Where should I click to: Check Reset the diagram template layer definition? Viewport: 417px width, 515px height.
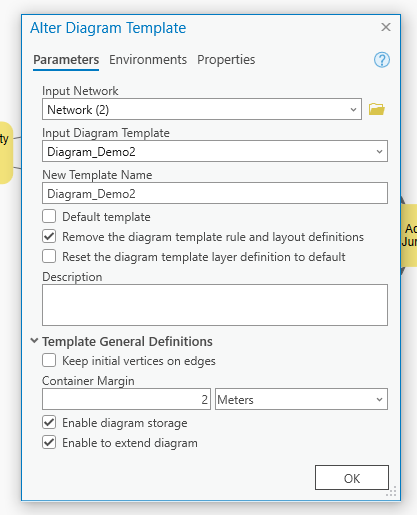point(49,256)
